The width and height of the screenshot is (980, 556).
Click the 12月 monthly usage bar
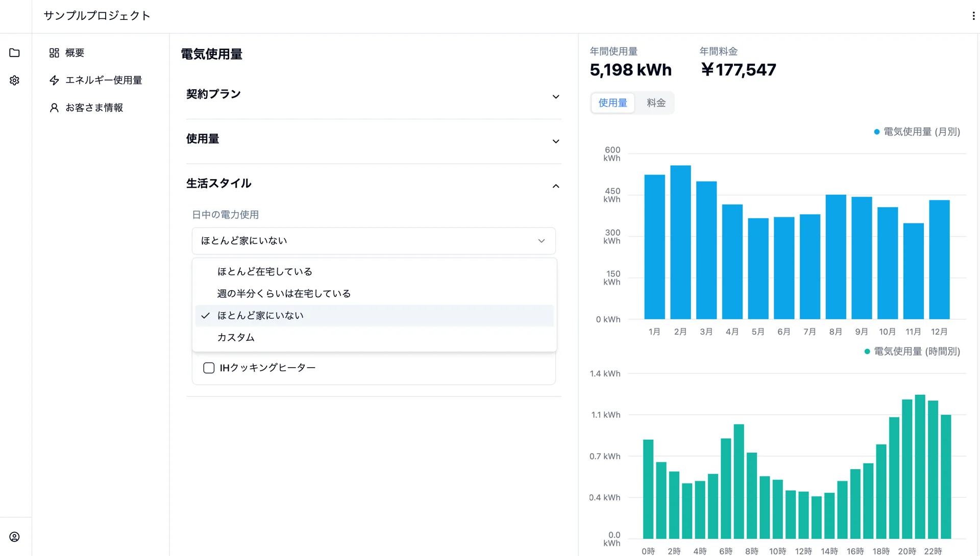(x=939, y=260)
